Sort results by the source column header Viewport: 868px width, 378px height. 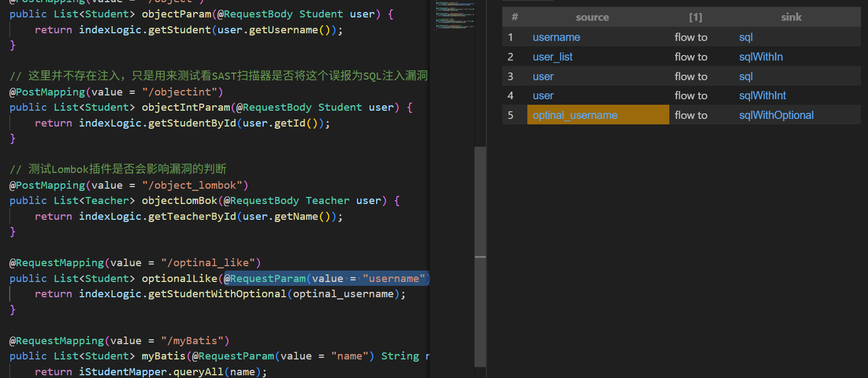point(592,17)
